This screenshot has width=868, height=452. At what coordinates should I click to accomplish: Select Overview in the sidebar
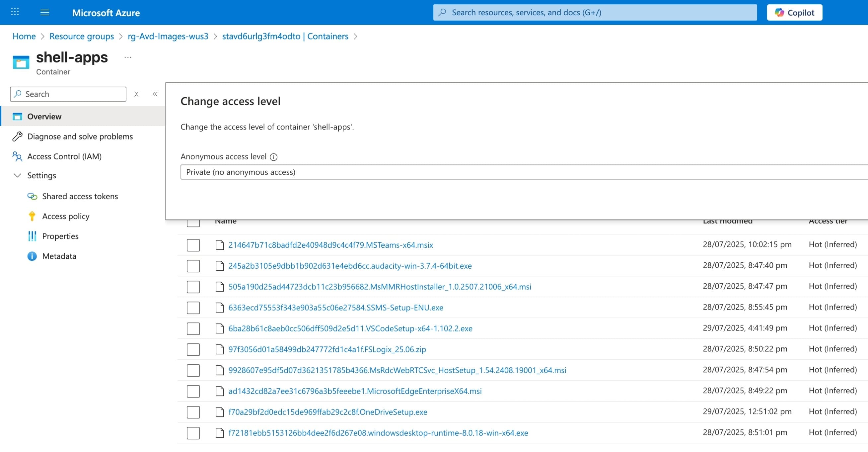(83, 116)
